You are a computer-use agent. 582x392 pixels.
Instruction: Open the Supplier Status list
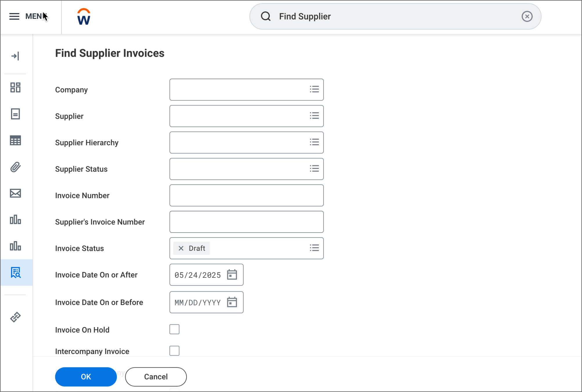(x=314, y=169)
